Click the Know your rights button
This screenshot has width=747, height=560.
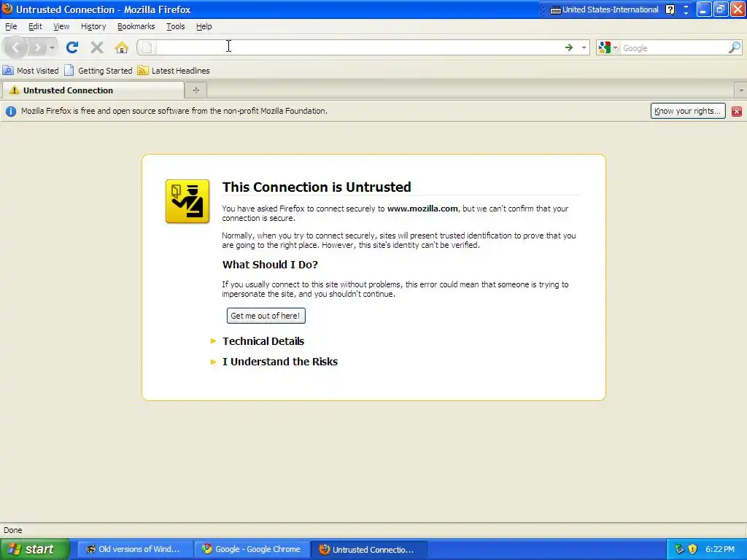687,111
